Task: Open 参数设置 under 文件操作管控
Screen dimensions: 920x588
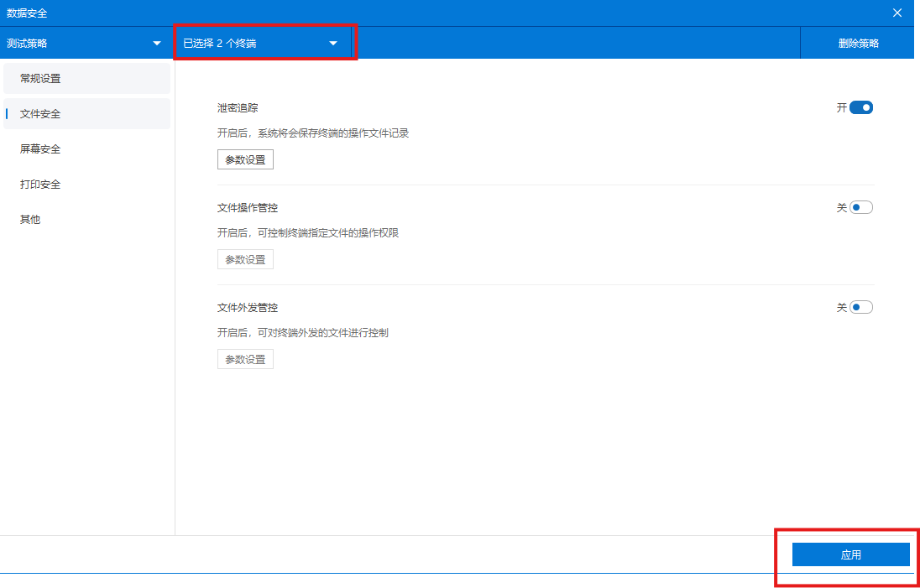Action: pos(244,258)
